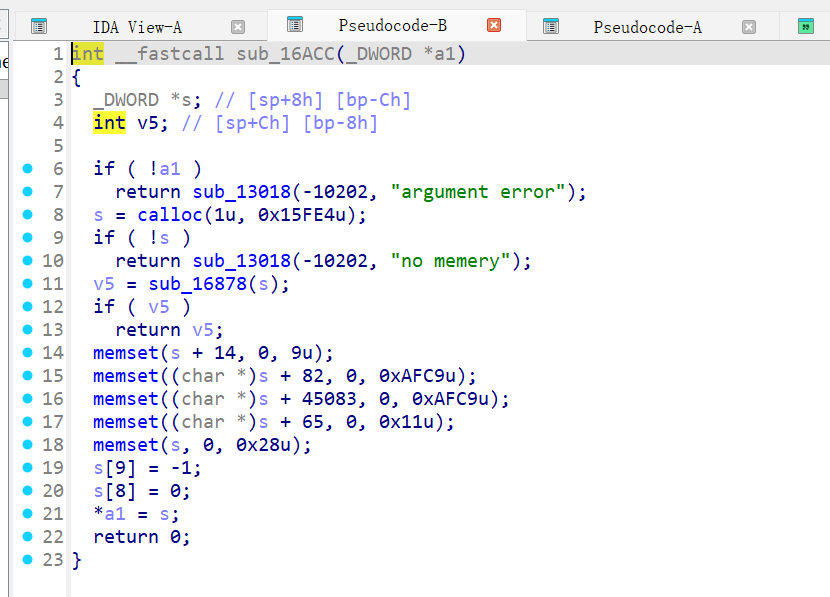
Task: Click line number 5 in gutter
Action: click(58, 146)
